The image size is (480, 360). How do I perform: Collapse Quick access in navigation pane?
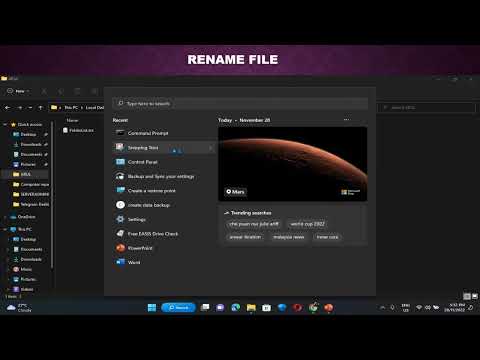pos(5,124)
